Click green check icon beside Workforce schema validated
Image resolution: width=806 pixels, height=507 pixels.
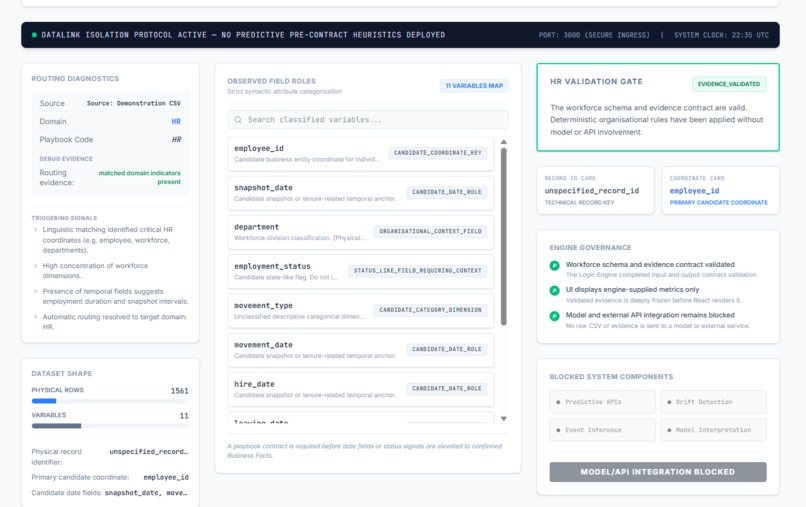[x=554, y=265]
